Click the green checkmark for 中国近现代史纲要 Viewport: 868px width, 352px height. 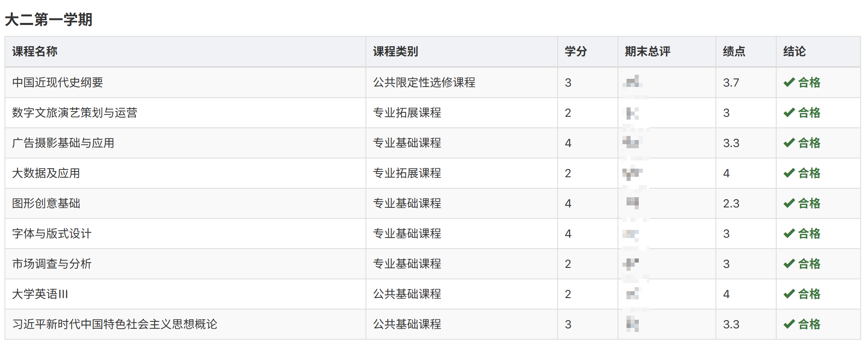[x=789, y=82]
